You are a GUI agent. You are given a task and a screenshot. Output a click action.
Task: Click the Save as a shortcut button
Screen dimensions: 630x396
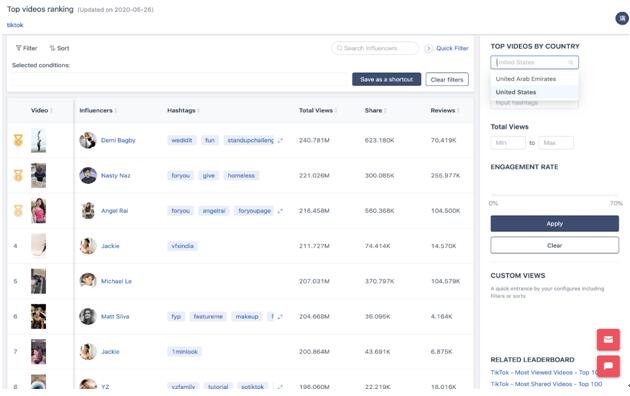point(387,79)
